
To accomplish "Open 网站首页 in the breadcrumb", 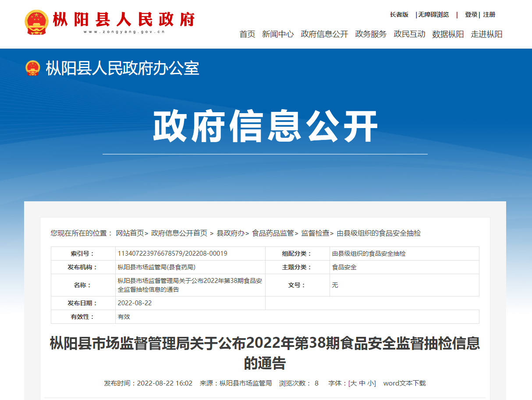I will [130, 233].
